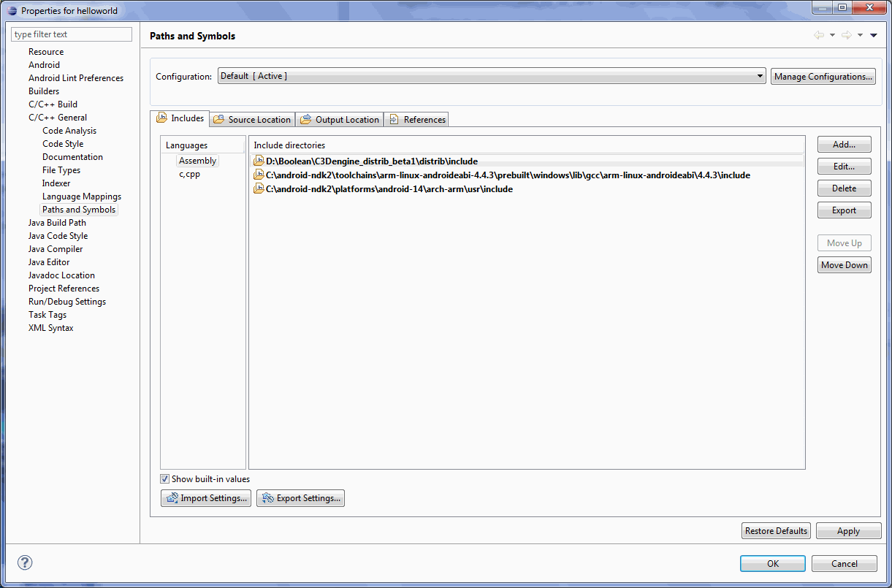Open Import Settings dialog
892x588 pixels.
[206, 498]
